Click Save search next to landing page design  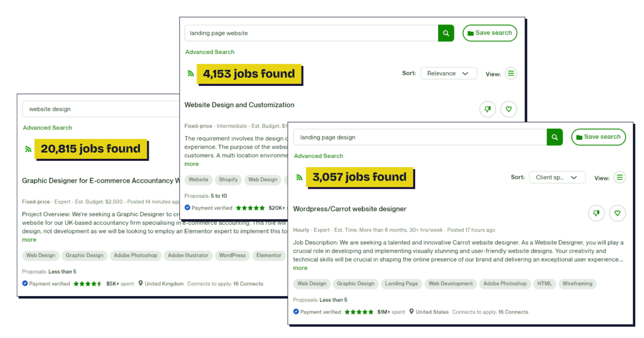tap(598, 137)
